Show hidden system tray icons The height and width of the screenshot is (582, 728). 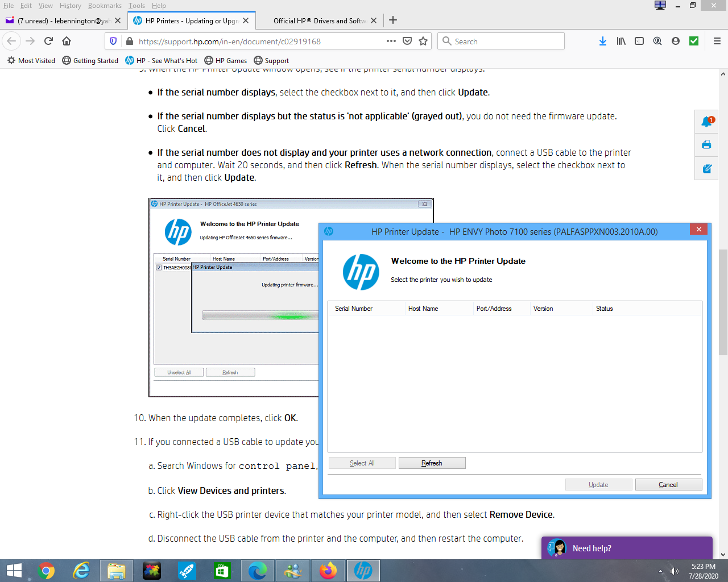tap(660, 571)
